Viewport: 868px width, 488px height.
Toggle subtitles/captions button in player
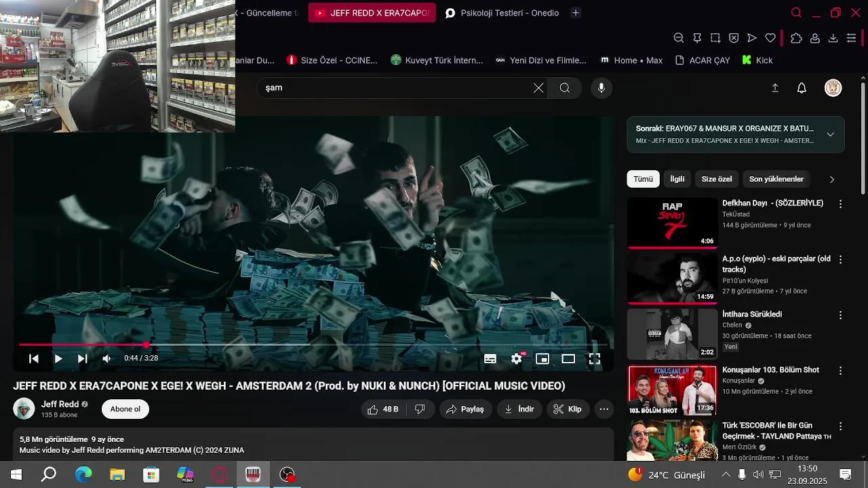point(490,359)
